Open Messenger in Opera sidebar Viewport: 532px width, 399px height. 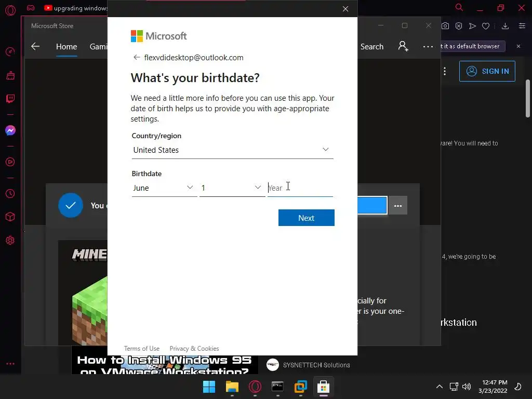tap(10, 130)
